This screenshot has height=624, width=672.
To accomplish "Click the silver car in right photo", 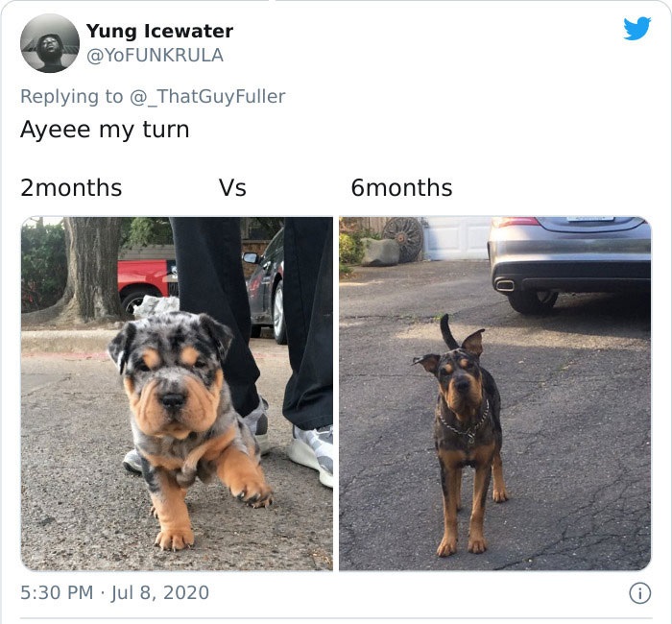I will pyautogui.click(x=569, y=262).
